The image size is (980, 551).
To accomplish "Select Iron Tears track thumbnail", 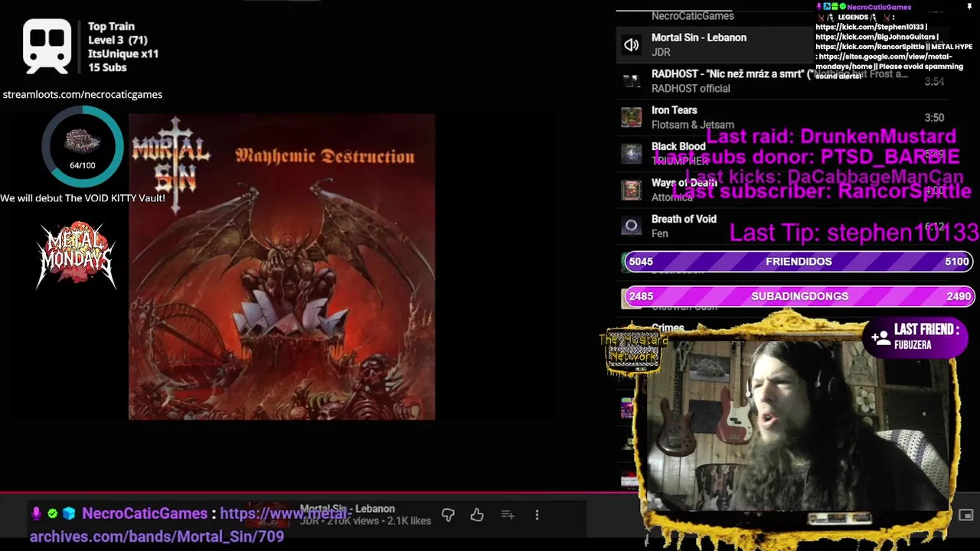I will tap(631, 117).
